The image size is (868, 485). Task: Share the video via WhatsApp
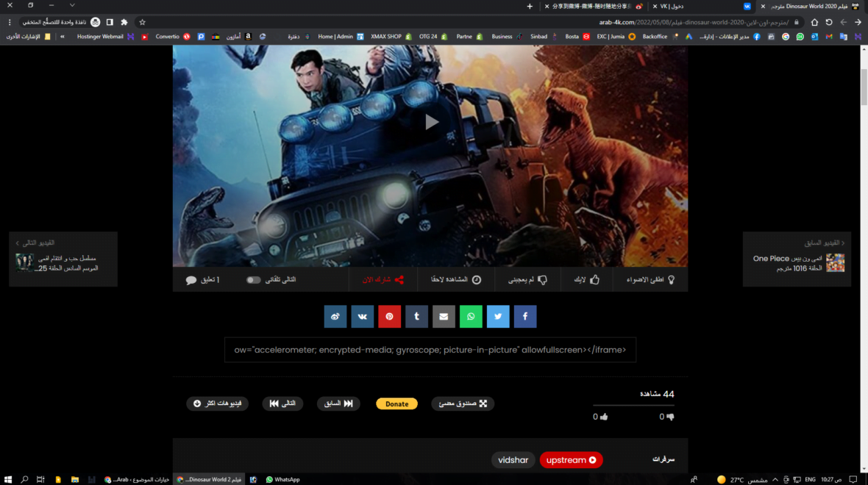pyautogui.click(x=471, y=316)
